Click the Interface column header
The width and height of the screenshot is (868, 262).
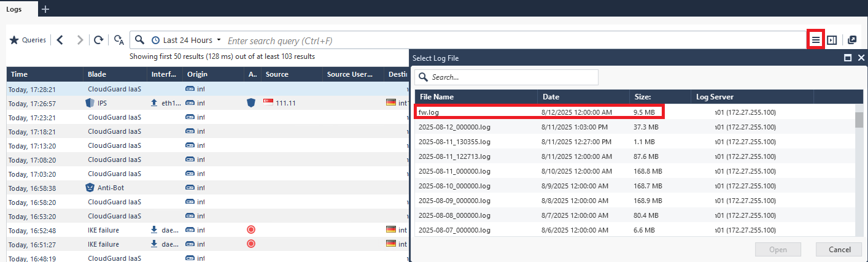pyautogui.click(x=165, y=74)
